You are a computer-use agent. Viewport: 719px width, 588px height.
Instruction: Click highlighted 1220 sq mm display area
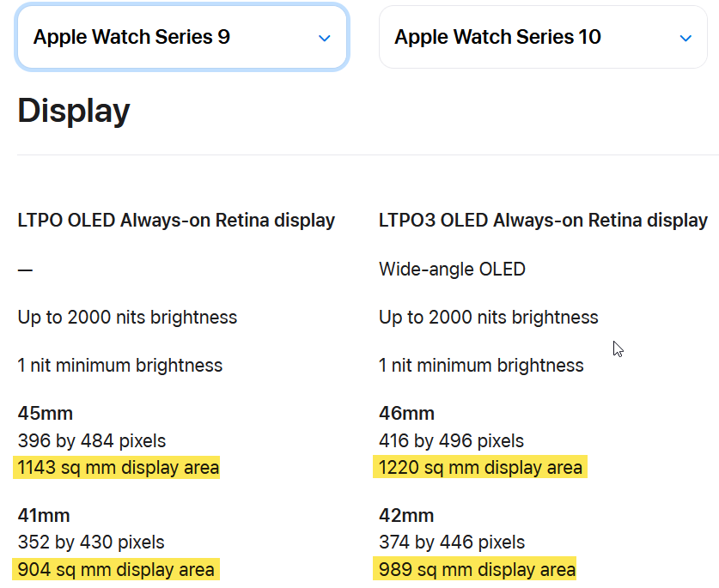click(479, 468)
